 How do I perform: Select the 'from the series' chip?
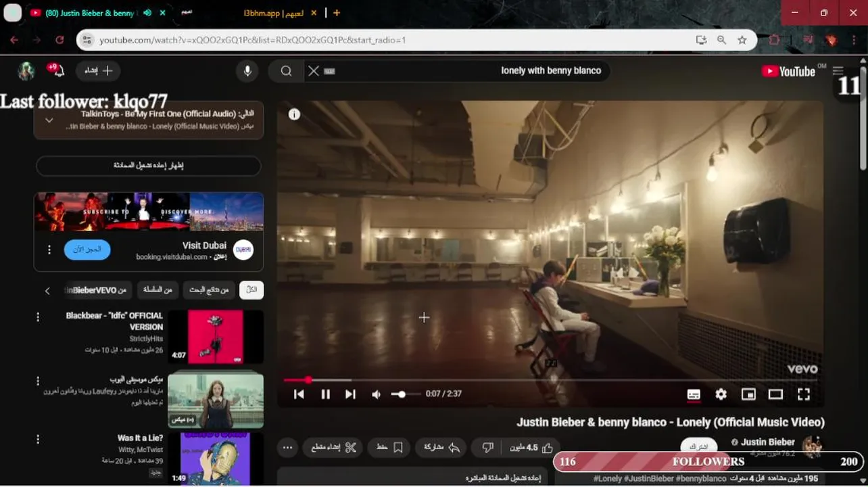(158, 290)
